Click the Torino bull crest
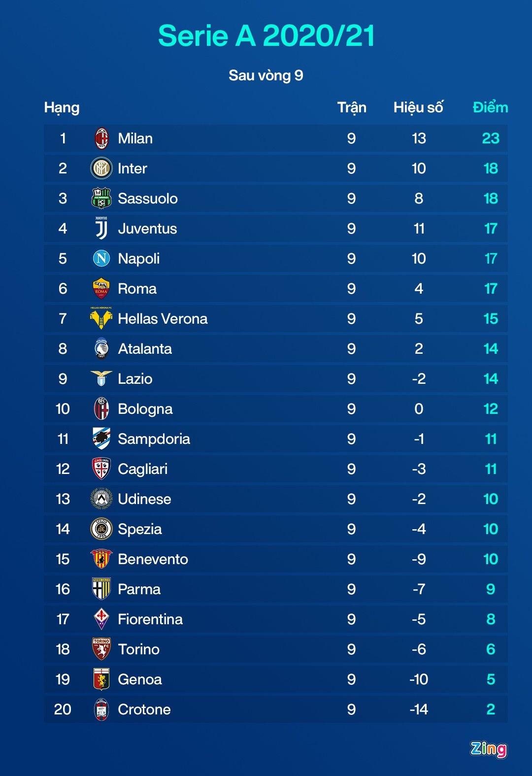 coord(101,649)
